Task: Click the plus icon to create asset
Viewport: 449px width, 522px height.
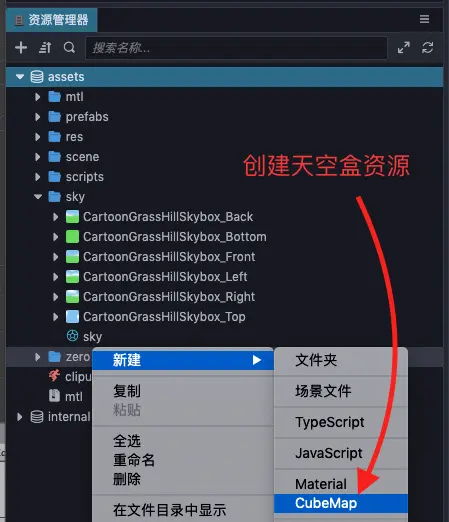Action: [21, 48]
